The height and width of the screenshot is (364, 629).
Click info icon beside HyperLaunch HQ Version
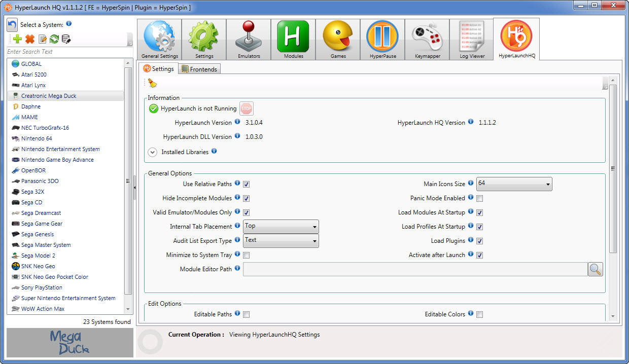pos(471,122)
